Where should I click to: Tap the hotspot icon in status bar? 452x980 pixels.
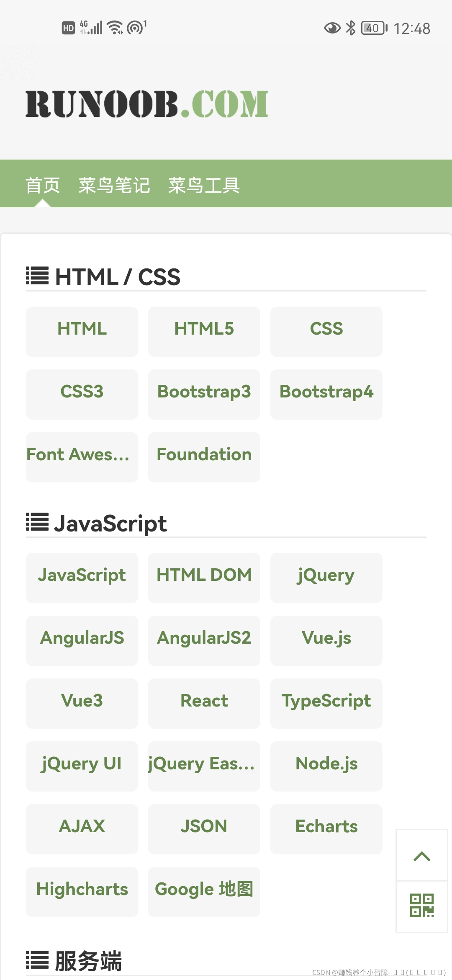tap(136, 28)
